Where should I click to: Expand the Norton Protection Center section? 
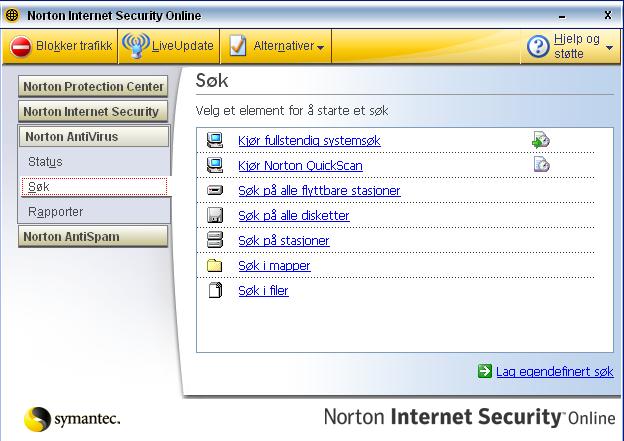coord(93,86)
